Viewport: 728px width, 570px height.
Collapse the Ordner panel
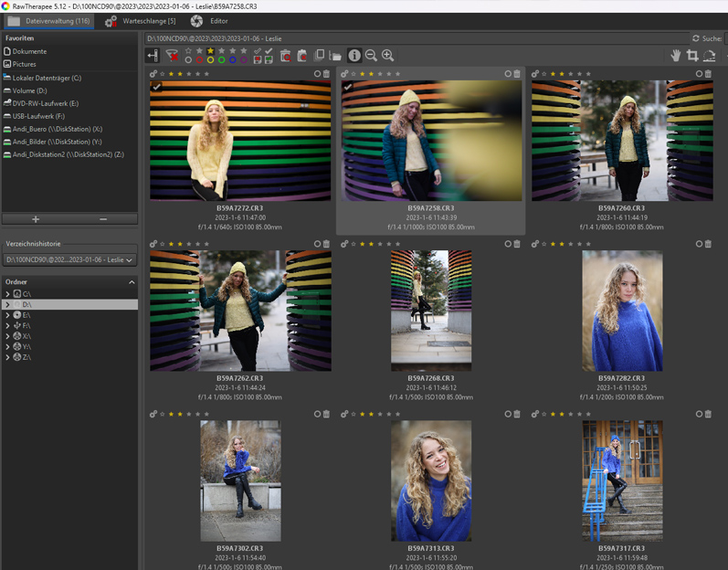point(131,282)
